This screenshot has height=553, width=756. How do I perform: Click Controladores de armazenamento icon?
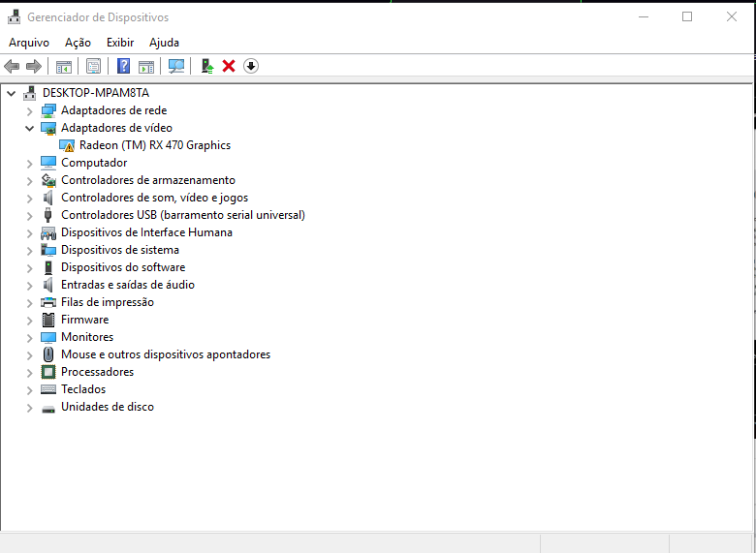point(48,180)
